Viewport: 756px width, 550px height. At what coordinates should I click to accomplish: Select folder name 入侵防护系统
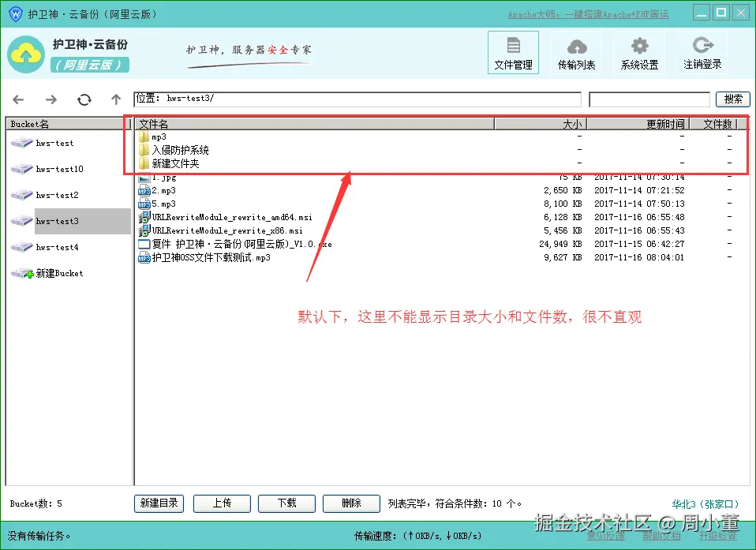tap(181, 151)
